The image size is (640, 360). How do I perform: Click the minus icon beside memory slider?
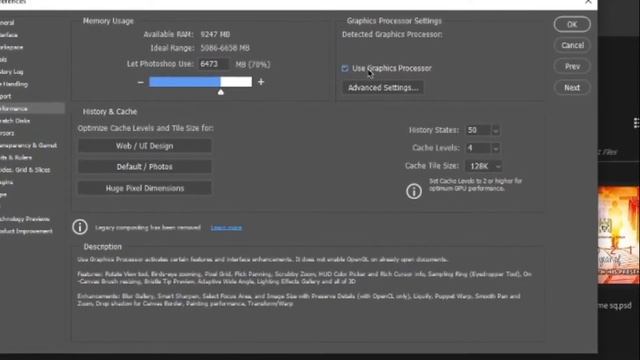coord(140,82)
